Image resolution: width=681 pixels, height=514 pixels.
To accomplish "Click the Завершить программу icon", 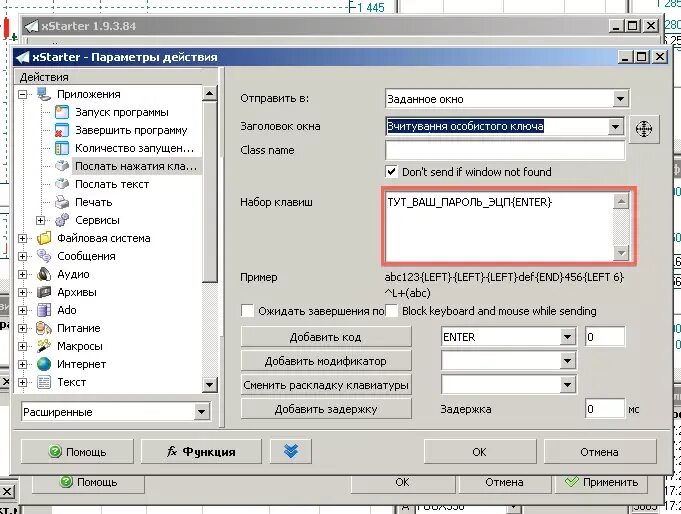I will point(62,130).
